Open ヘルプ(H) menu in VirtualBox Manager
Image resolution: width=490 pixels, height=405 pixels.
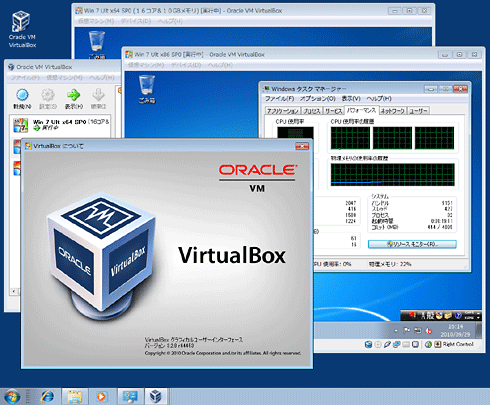(x=102, y=78)
